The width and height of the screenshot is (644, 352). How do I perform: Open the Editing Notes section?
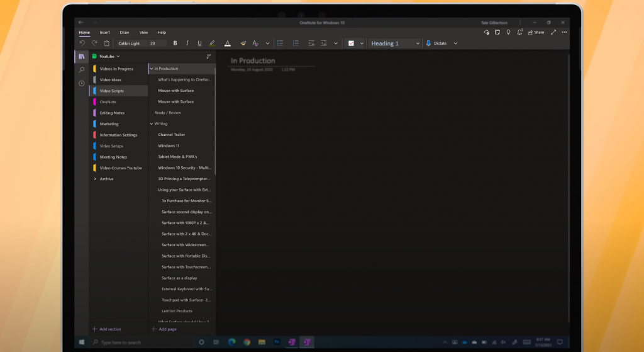click(x=119, y=113)
